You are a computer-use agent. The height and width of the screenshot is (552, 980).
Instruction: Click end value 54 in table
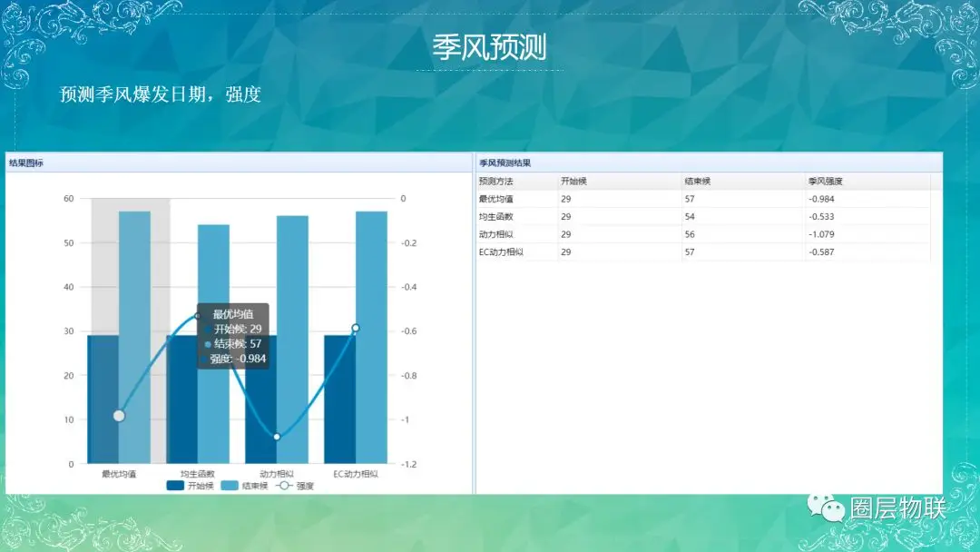click(690, 216)
